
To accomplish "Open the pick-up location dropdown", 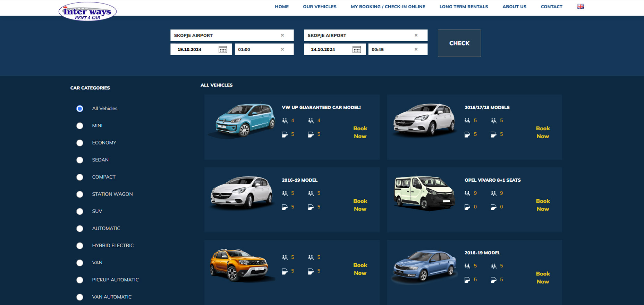I will click(x=232, y=35).
